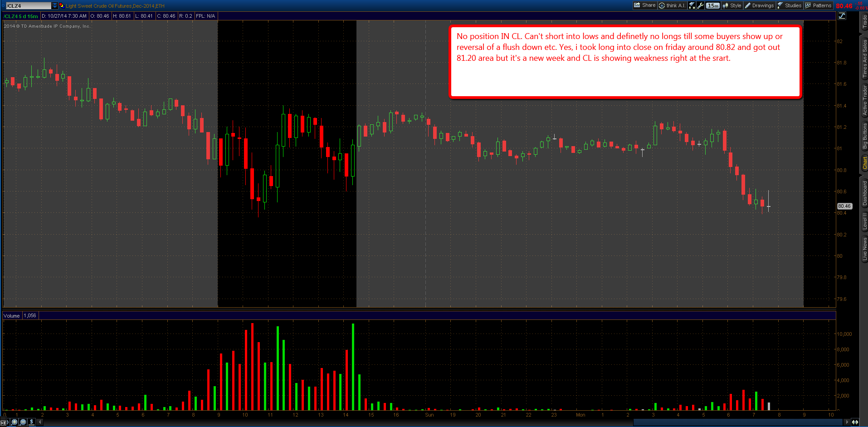Open the Drawings menu
The height and width of the screenshot is (427, 868).
pos(760,5)
